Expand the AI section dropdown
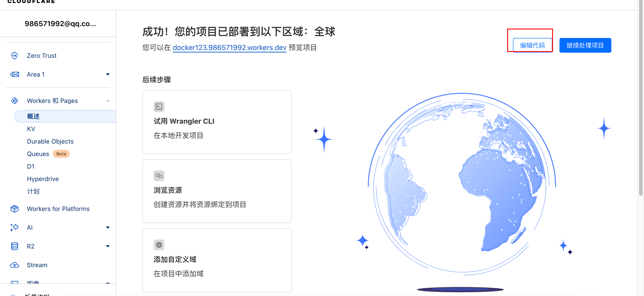This screenshot has height=296, width=644. pos(108,227)
